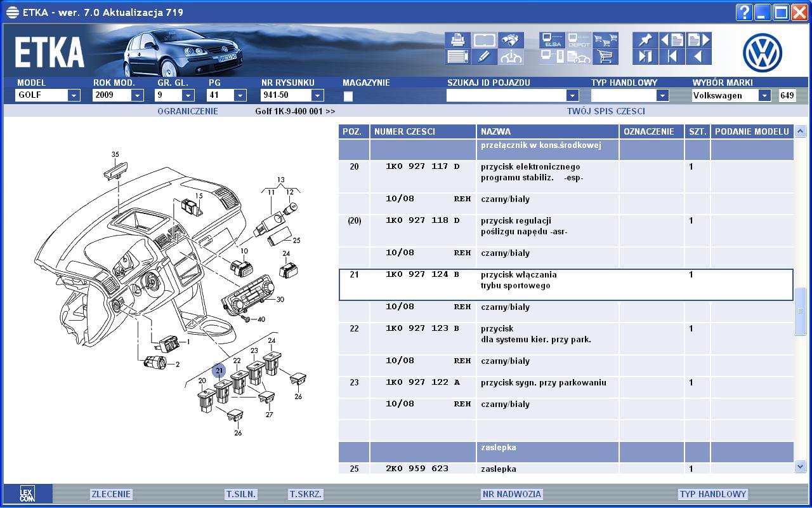Click the printer icon
The height and width of the screenshot is (508, 812).
pyautogui.click(x=457, y=40)
